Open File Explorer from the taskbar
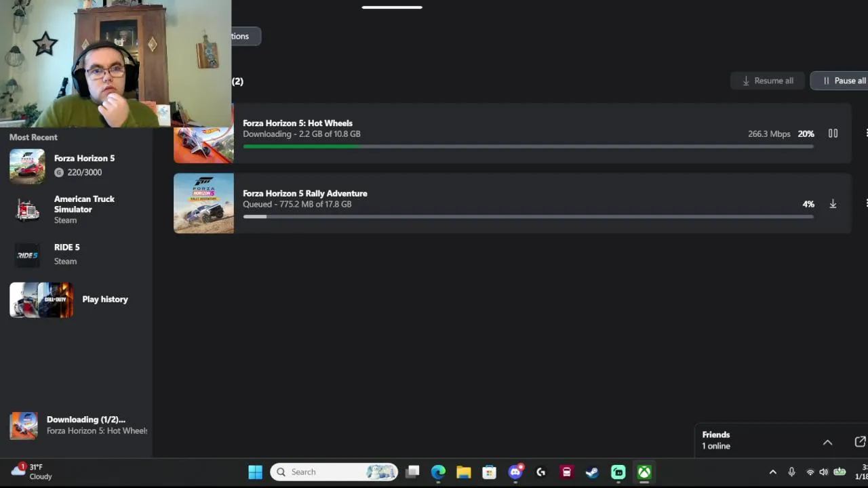 click(464, 472)
